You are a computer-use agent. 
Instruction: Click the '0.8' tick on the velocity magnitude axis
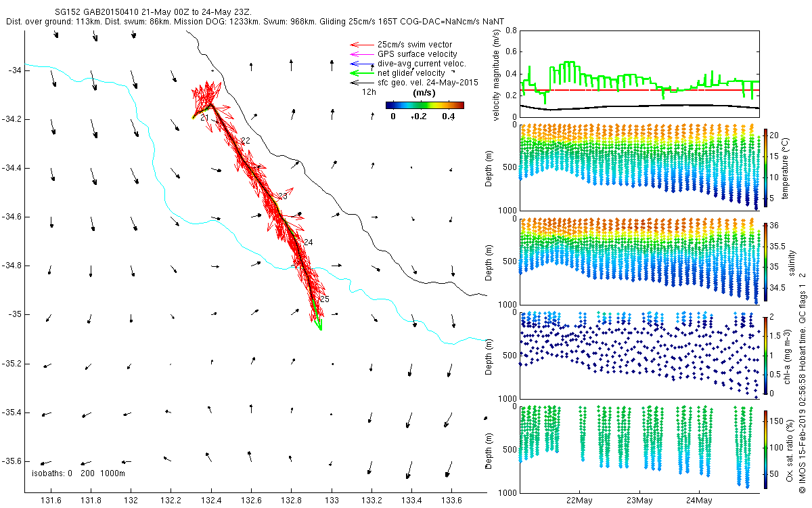point(511,30)
